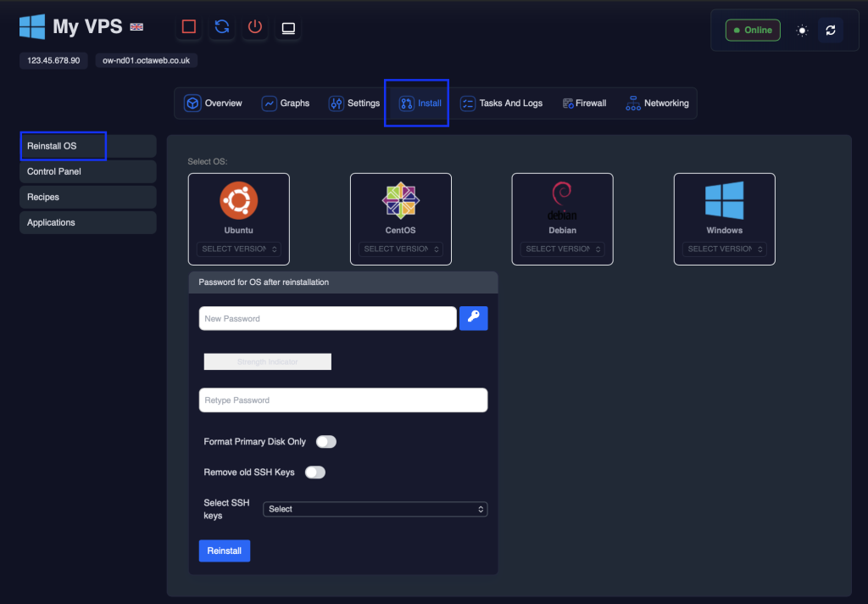Generate password with the key icon
Screen dimensions: 868x604
473,318
